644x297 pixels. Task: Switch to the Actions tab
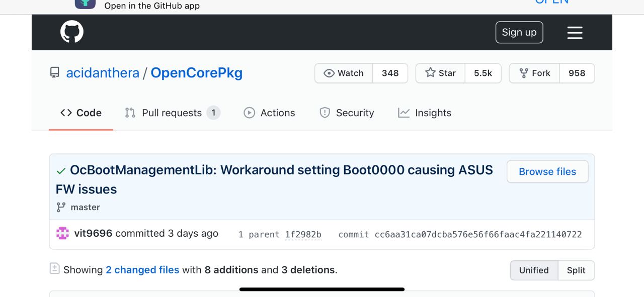click(269, 113)
